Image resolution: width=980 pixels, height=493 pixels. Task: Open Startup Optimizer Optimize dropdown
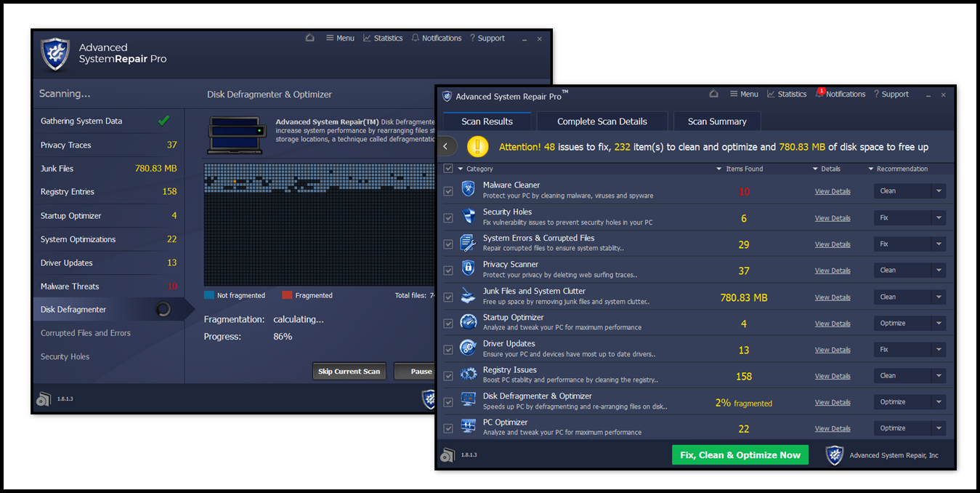point(910,323)
